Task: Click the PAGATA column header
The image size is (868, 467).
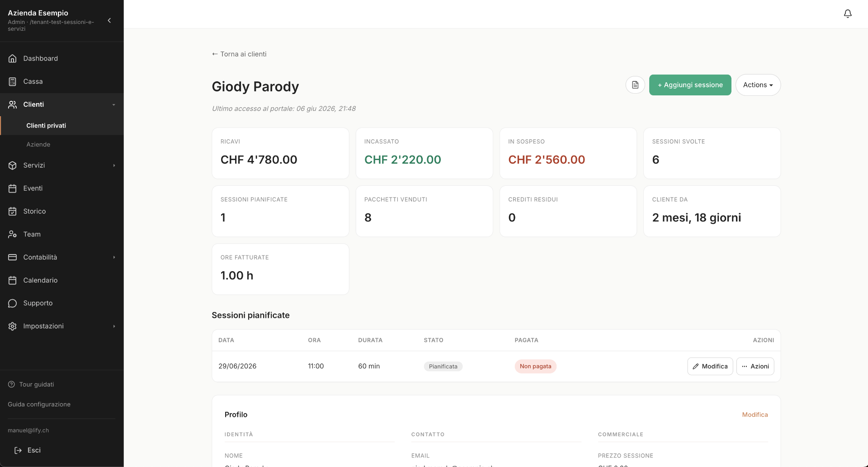Action: tap(526, 340)
